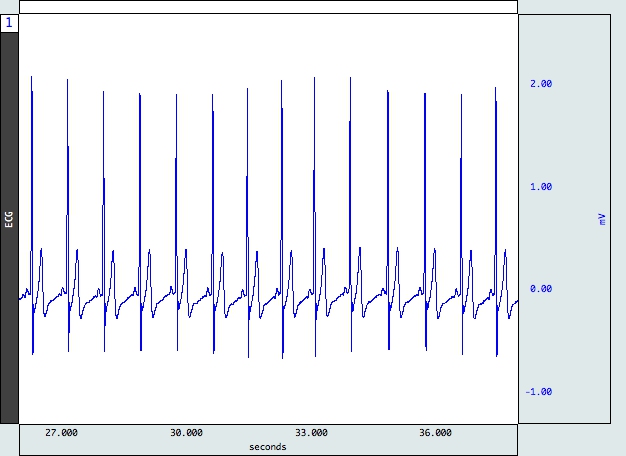
Task: Click the 27.000 time axis label
Action: (61, 433)
